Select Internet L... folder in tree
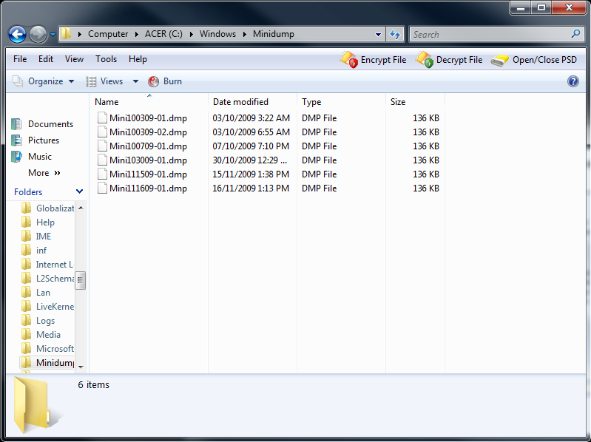Image resolution: width=591 pixels, height=442 pixels. (x=47, y=265)
